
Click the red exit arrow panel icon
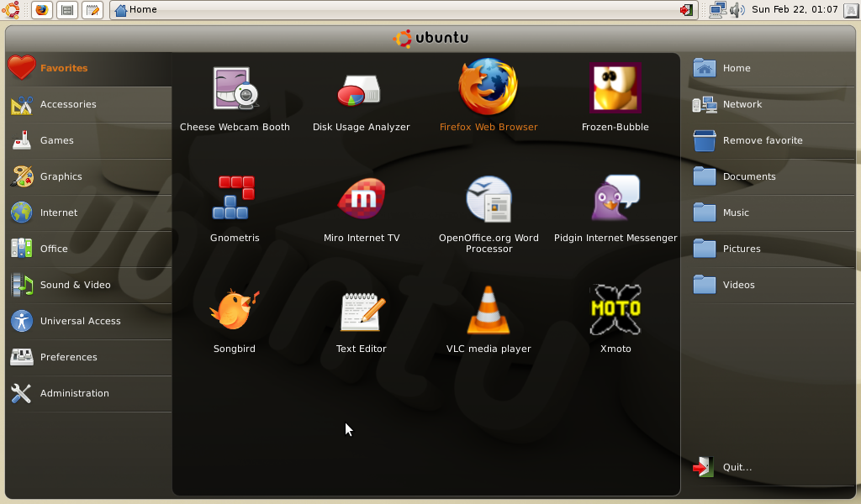tap(686, 10)
